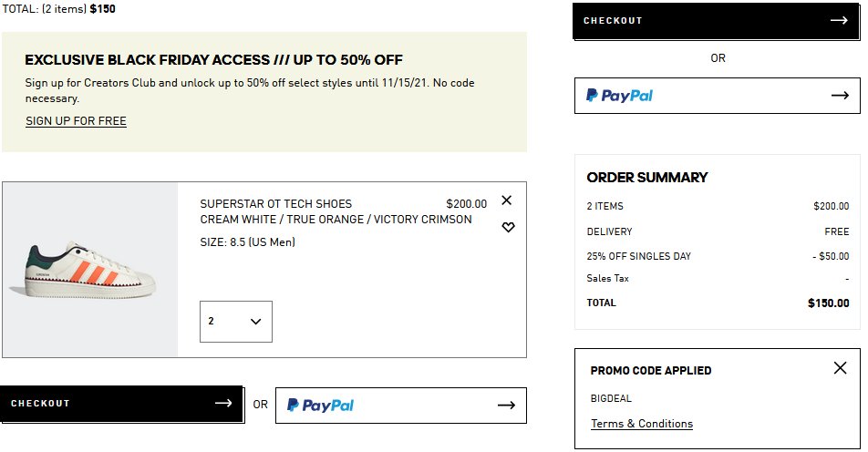Image resolution: width=868 pixels, height=452 pixels.
Task: Pay with the bottom PayPal button
Action: coord(400,406)
